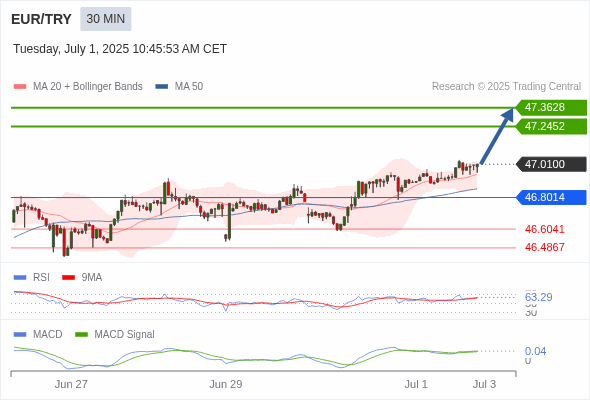Image resolution: width=590 pixels, height=400 pixels.
Task: Select the EUR/TRY pair title
Action: 41,19
